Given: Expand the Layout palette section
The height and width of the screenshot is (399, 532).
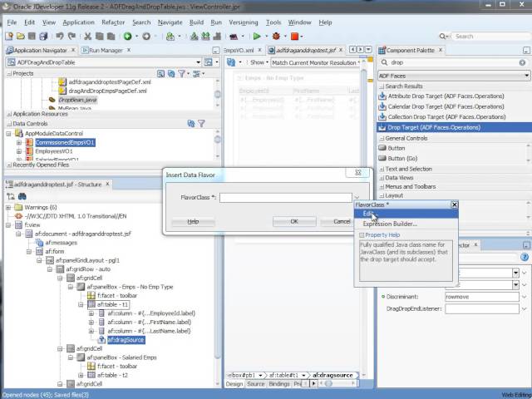Looking at the screenshot, I should pos(382,196).
